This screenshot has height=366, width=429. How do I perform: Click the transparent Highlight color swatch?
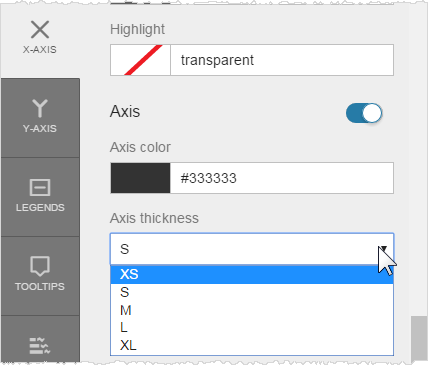click(140, 60)
